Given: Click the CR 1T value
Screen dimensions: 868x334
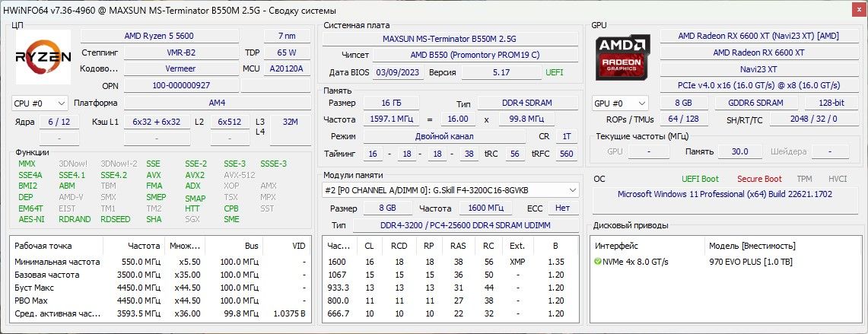Looking at the screenshot, I should (x=566, y=136).
